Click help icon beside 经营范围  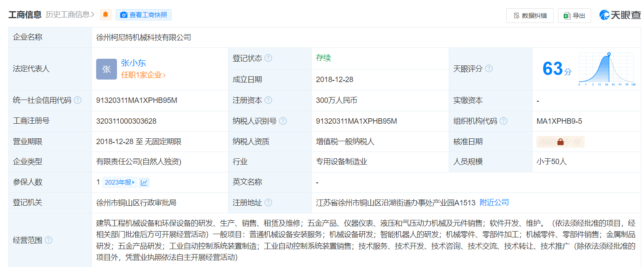(48, 240)
